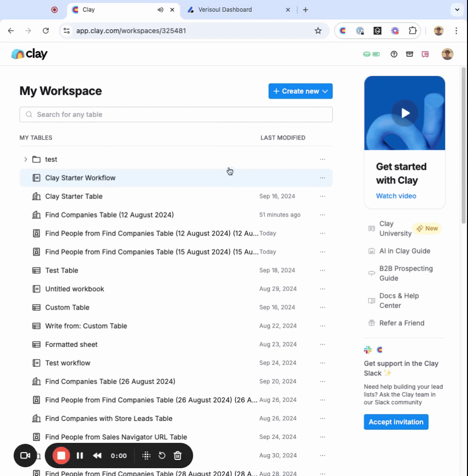Image resolution: width=468 pixels, height=476 pixels.
Task: Click the Clay logo in header
Action: tap(29, 54)
